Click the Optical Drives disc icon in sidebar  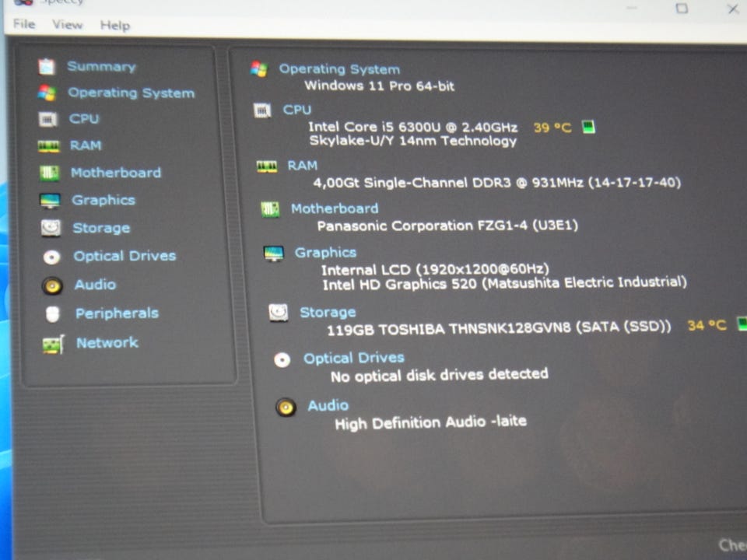coord(51,257)
